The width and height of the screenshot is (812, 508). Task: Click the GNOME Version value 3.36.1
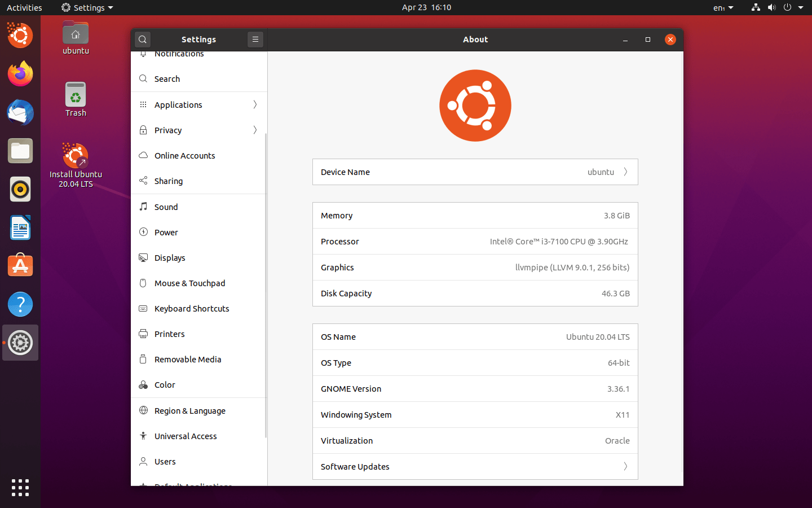tap(619, 389)
